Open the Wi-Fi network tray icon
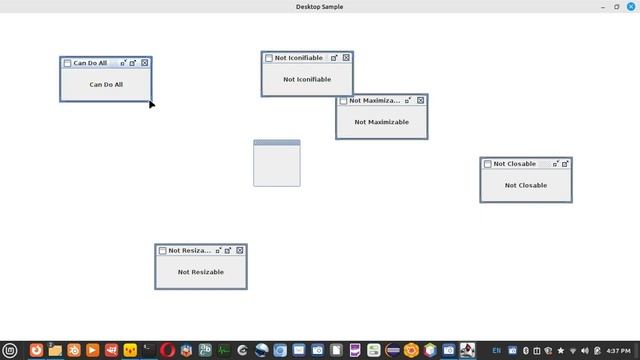 [573, 351]
